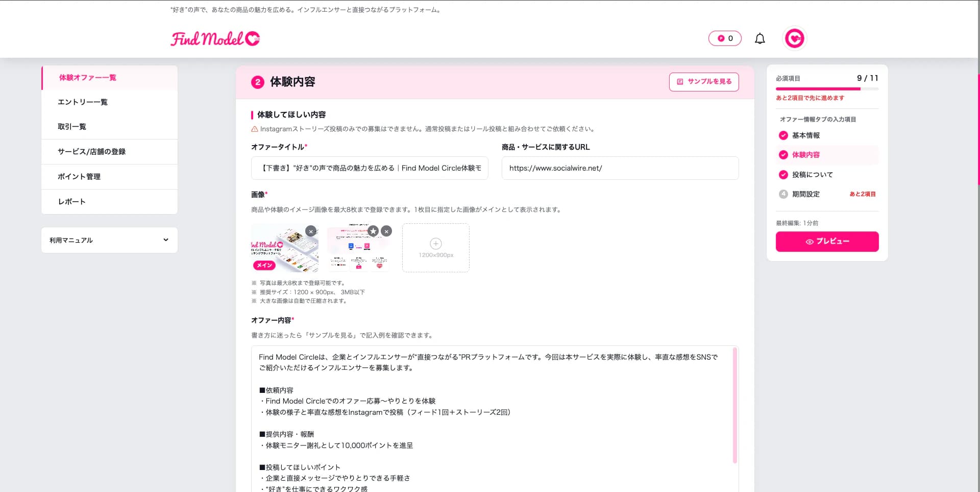Jump to 期間設定 in the checklist
This screenshot has height=492, width=980.
pos(827,194)
